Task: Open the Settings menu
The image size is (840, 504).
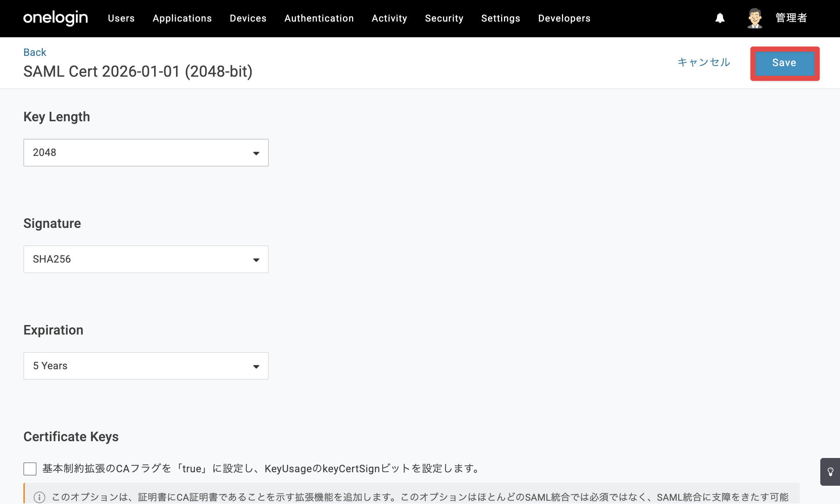Action: (x=501, y=18)
